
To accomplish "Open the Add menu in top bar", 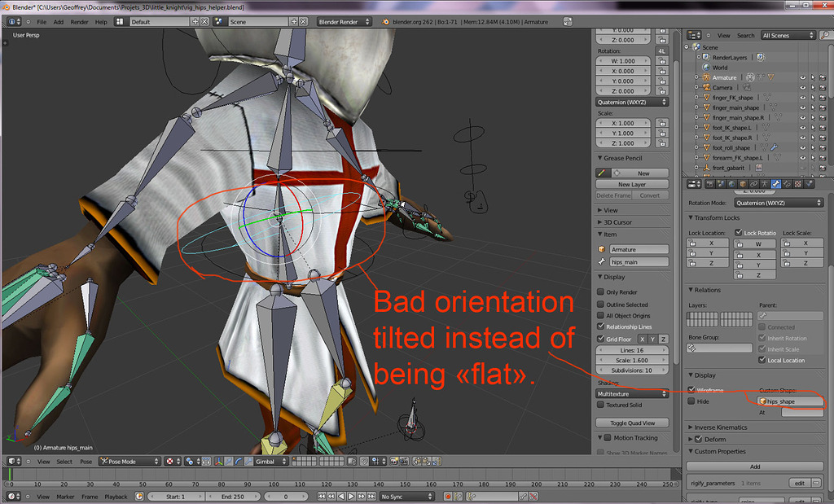I will 59,22.
